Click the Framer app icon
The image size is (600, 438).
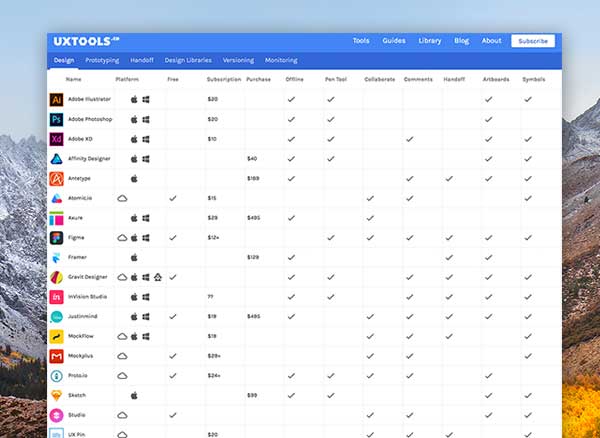[56, 257]
